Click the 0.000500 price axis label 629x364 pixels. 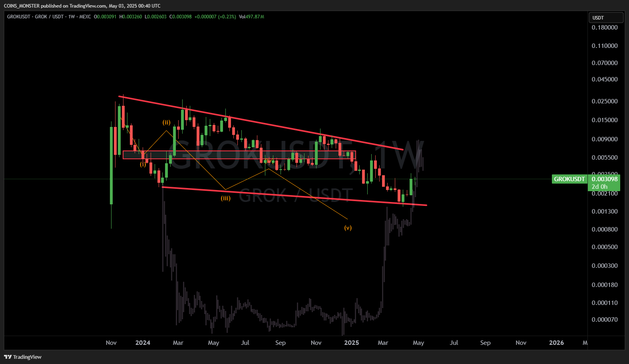[605, 247]
